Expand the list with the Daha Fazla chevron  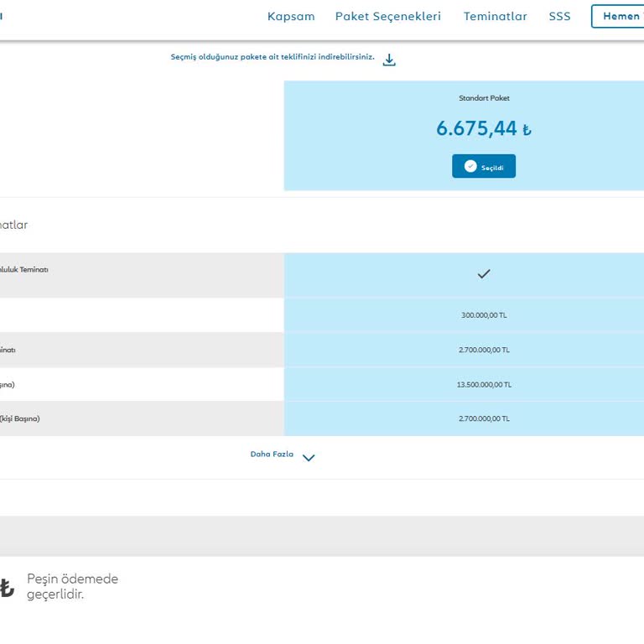(309, 458)
